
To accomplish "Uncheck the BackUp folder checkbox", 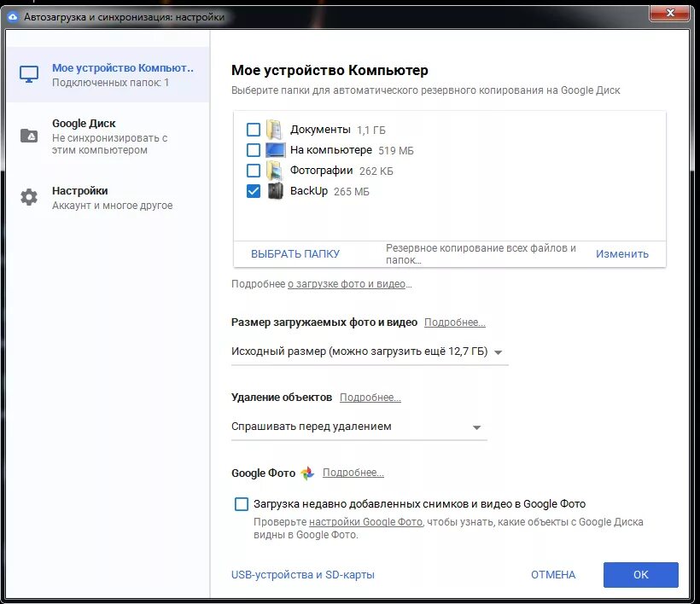I will (x=254, y=191).
